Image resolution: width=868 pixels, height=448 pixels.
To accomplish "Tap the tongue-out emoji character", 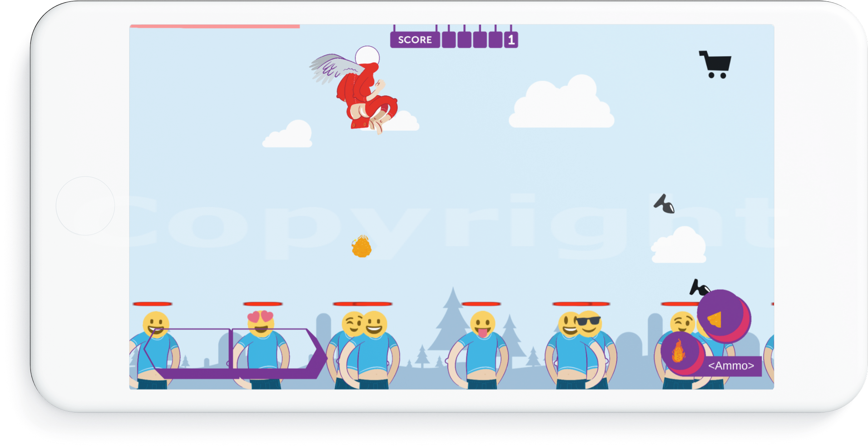I will (x=482, y=325).
